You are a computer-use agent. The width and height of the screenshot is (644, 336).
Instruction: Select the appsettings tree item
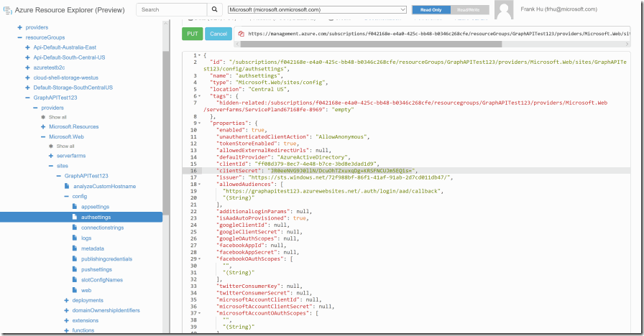click(95, 207)
